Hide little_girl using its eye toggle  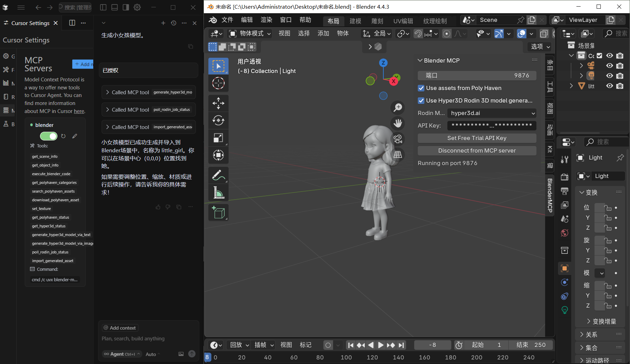pos(609,86)
